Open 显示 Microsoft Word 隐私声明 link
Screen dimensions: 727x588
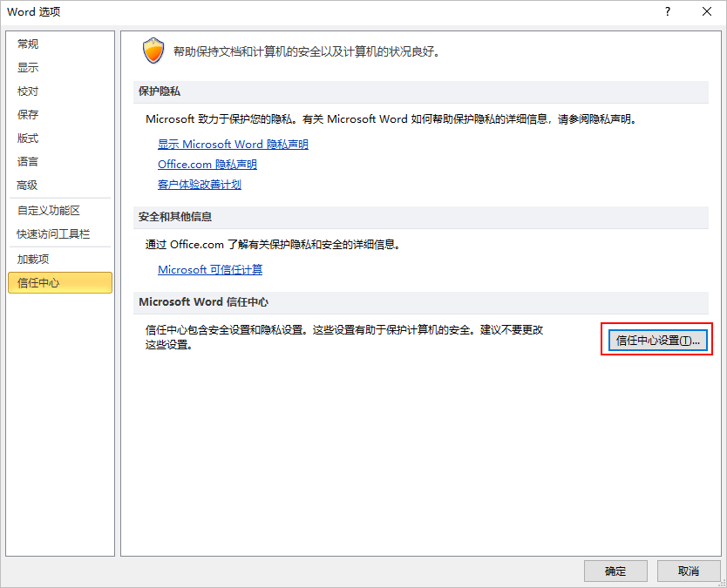(233, 145)
